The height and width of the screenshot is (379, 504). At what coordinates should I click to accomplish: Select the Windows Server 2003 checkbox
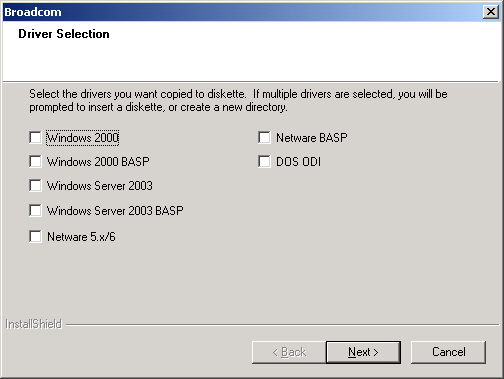pos(35,186)
